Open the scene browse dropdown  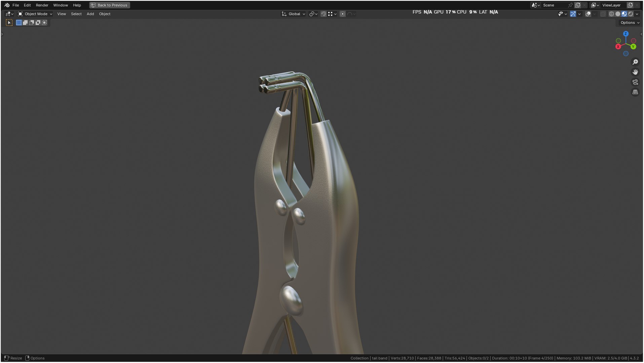(535, 5)
